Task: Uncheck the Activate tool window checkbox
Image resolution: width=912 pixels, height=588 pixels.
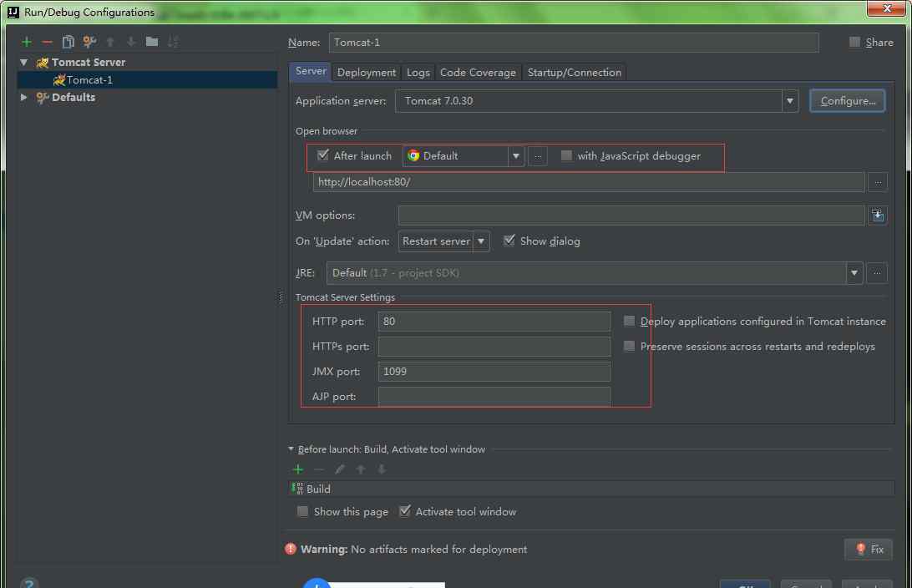Action: tap(405, 511)
